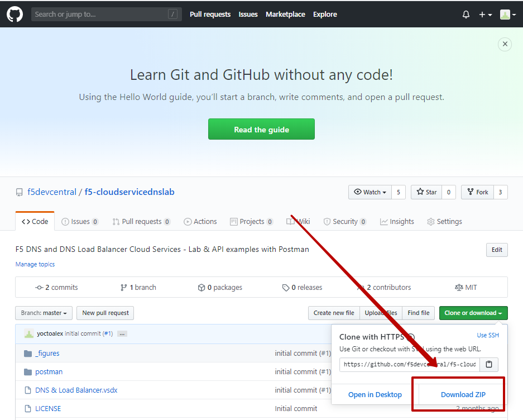Open the yoctoalex author link

coord(50,333)
